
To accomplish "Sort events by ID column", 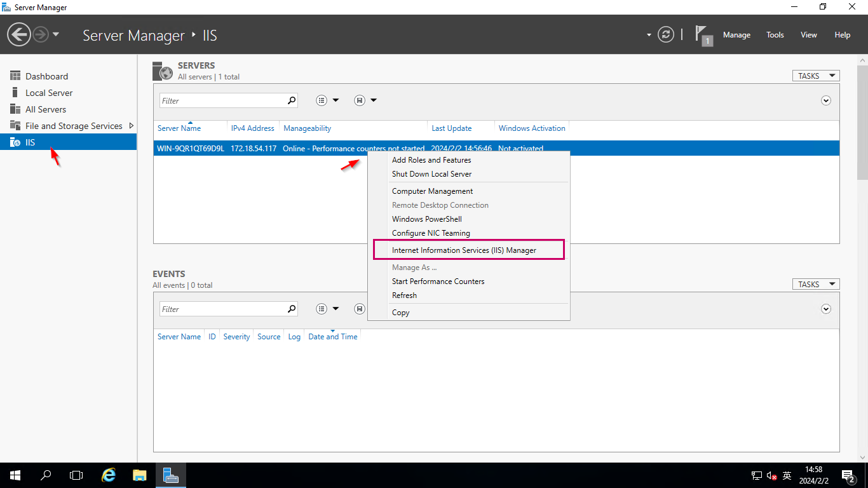I will pyautogui.click(x=212, y=337).
